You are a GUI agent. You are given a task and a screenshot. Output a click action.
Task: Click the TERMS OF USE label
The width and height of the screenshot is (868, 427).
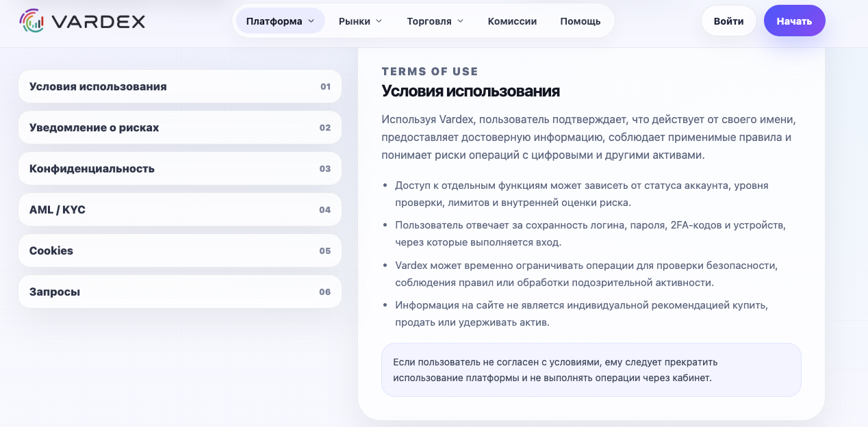click(x=430, y=71)
